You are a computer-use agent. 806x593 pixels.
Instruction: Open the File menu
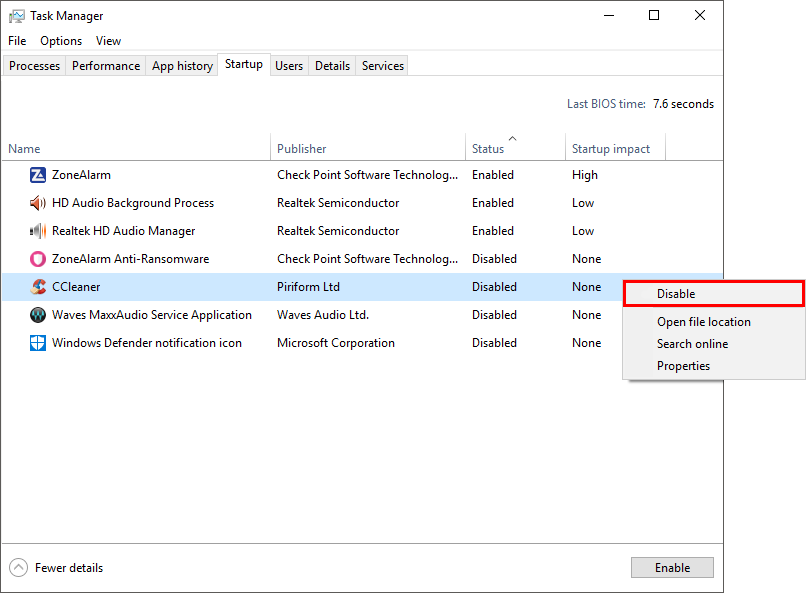pyautogui.click(x=17, y=41)
